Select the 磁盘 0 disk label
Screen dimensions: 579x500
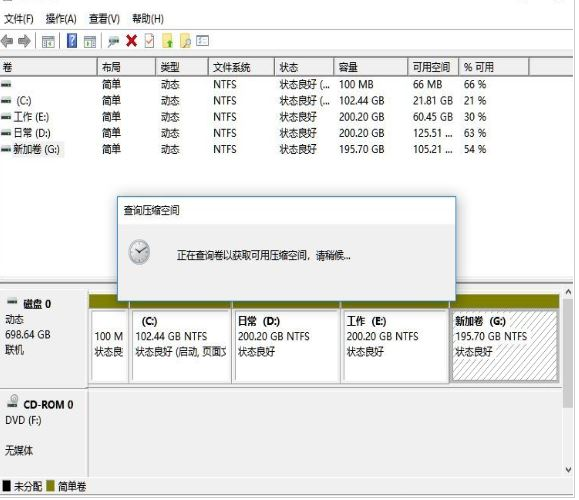pyautogui.click(x=37, y=304)
